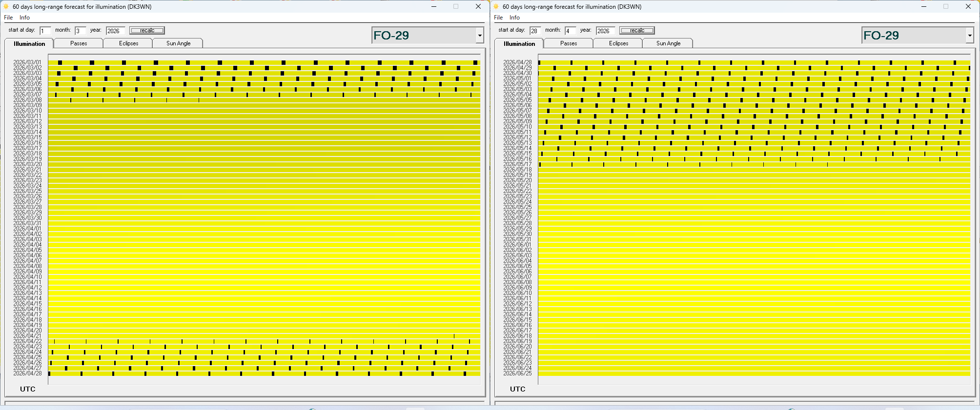
Task: Open the FO-29 satellite dropdown in left window
Action: pyautogui.click(x=480, y=35)
